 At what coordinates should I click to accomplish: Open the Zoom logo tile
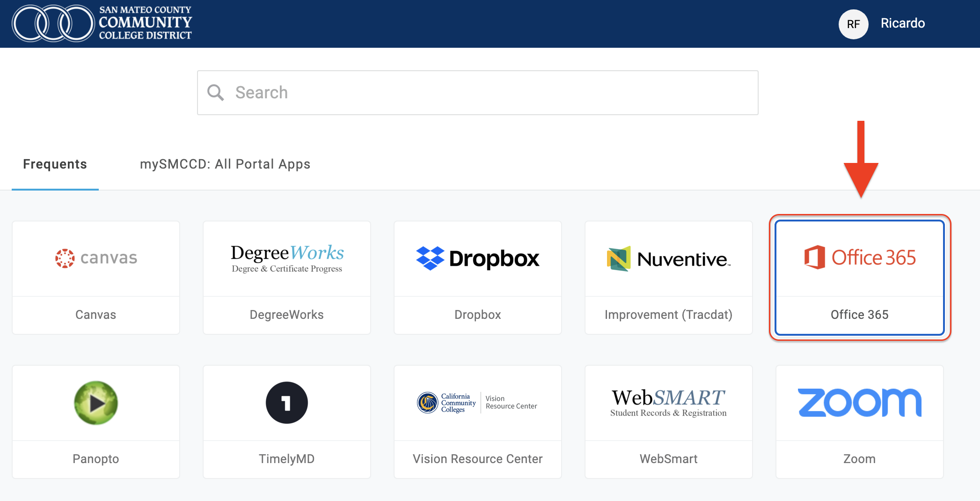pos(859,403)
